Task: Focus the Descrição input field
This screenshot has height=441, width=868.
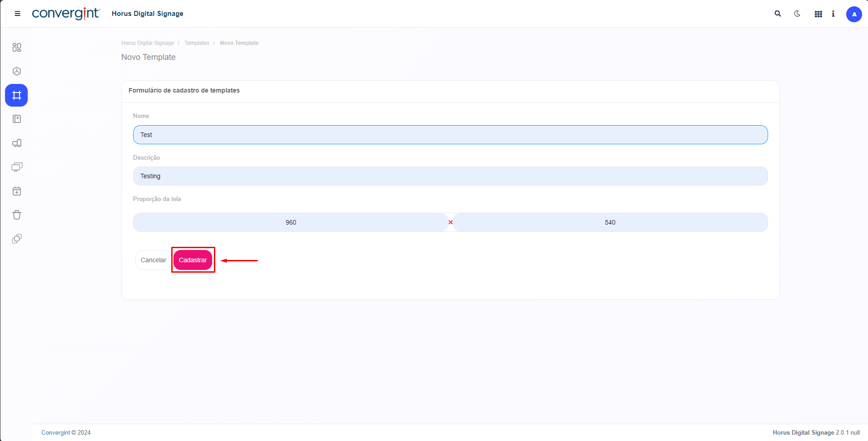Action: coord(450,176)
